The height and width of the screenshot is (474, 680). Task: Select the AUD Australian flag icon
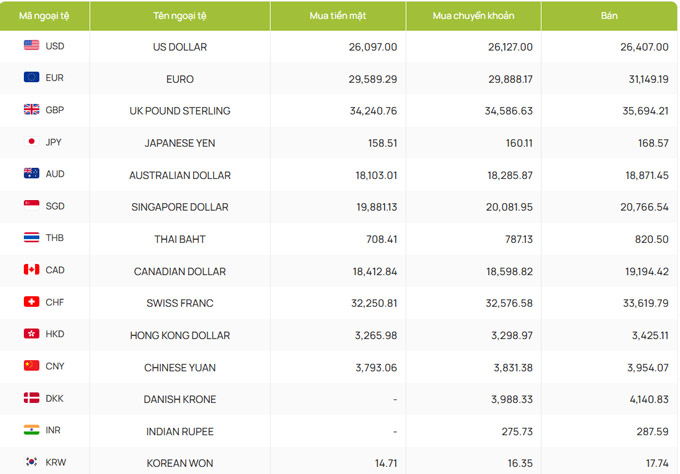tap(31, 173)
